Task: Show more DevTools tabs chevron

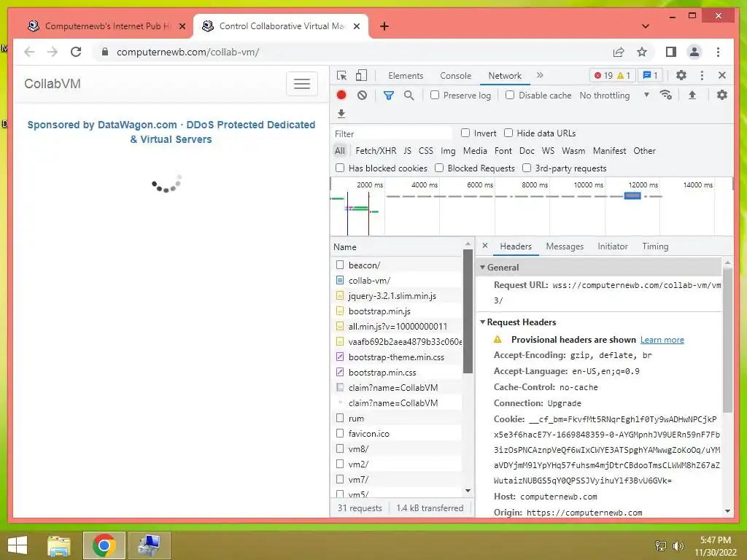Action: (540, 75)
